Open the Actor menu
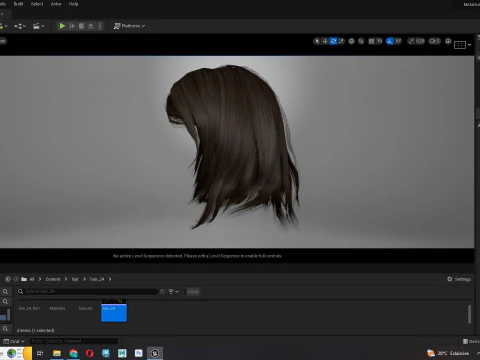 pos(56,4)
